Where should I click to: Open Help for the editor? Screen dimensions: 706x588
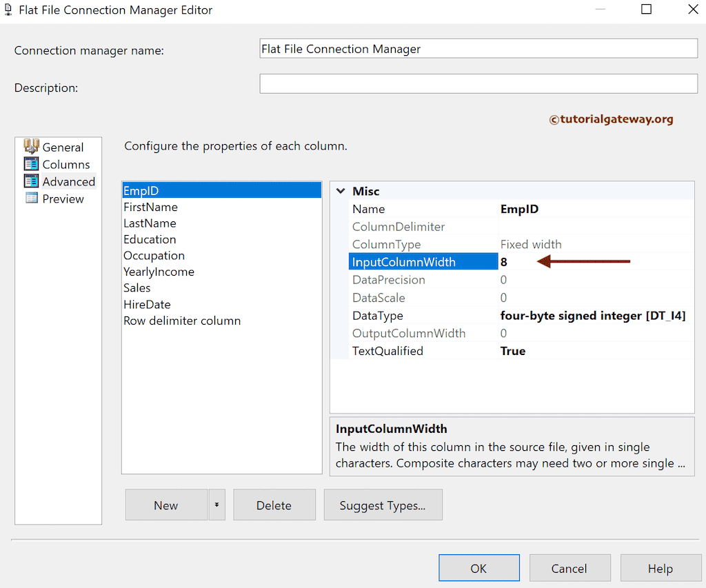pos(660,567)
